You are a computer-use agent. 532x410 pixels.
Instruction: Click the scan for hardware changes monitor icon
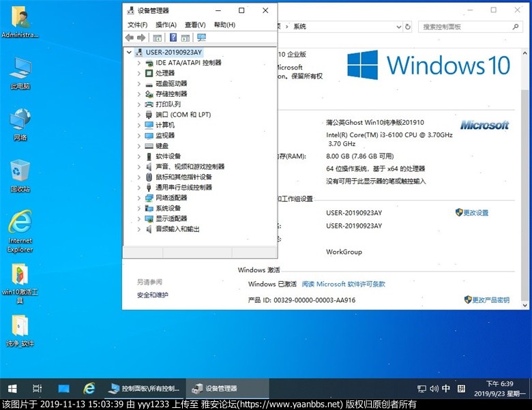[201, 38]
